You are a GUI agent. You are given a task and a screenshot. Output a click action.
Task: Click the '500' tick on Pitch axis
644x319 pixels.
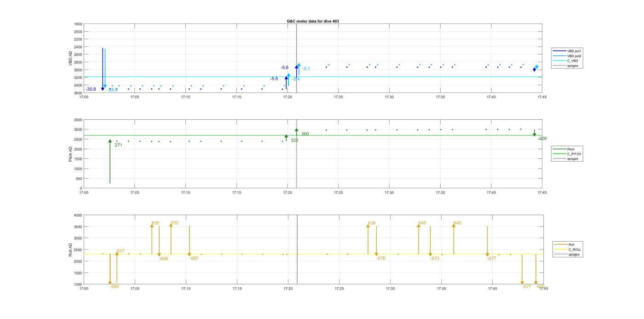pyautogui.click(x=80, y=179)
